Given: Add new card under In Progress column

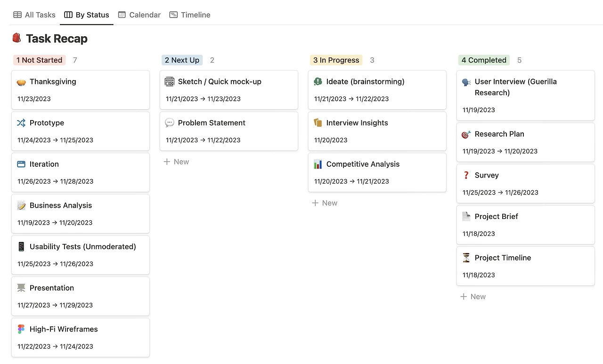Looking at the screenshot, I should pyautogui.click(x=325, y=203).
